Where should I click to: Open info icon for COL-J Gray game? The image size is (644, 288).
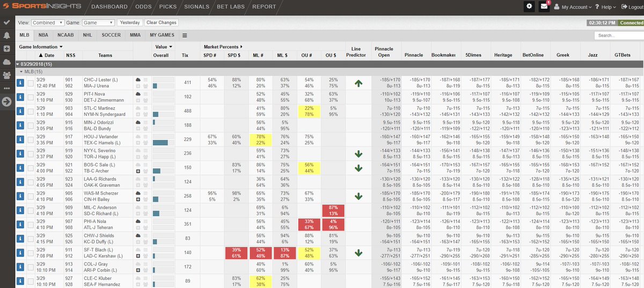click(x=20, y=267)
